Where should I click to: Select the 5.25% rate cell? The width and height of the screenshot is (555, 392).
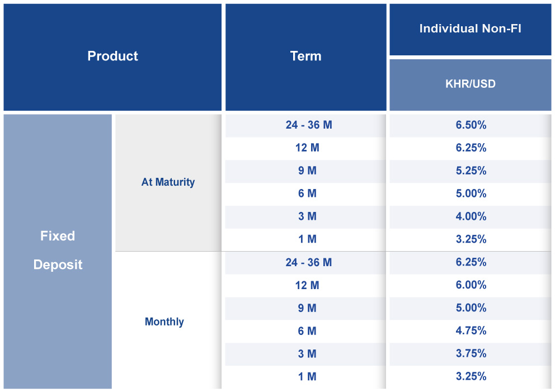[x=471, y=171]
